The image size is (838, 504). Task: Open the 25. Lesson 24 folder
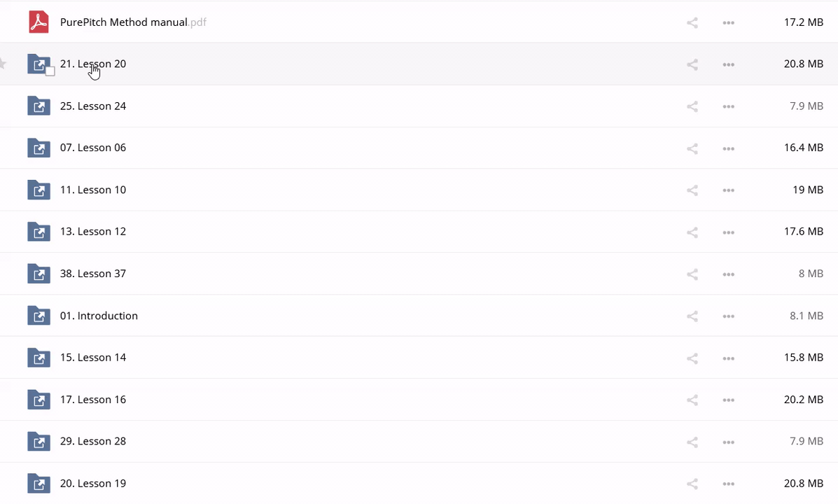[93, 106]
